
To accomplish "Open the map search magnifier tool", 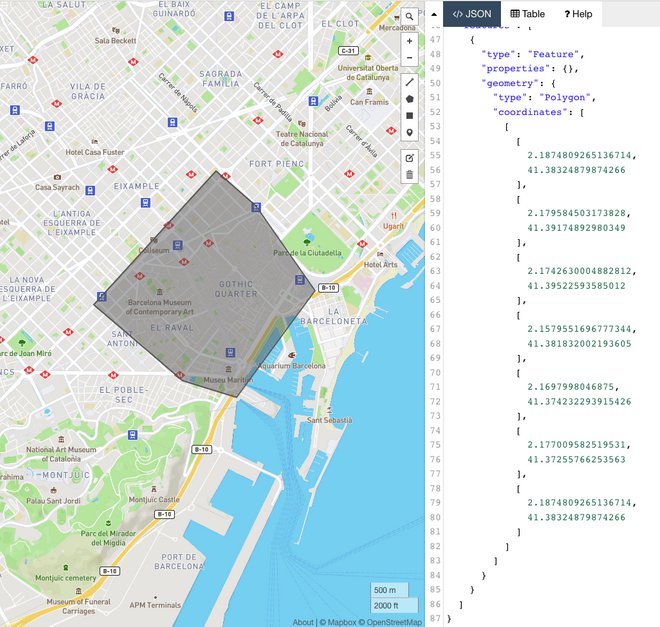I will point(409,16).
